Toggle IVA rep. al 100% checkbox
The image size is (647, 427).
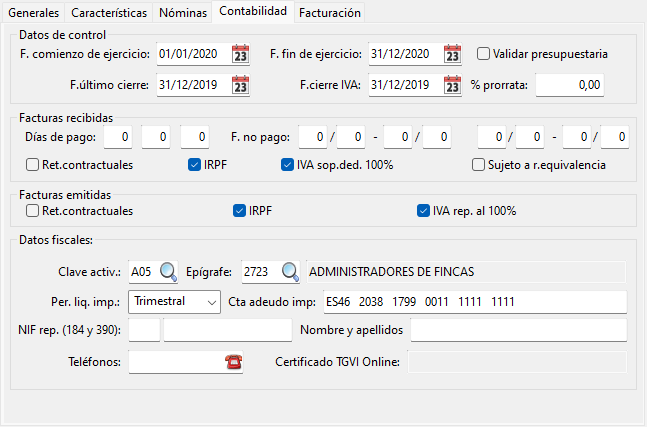(423, 211)
